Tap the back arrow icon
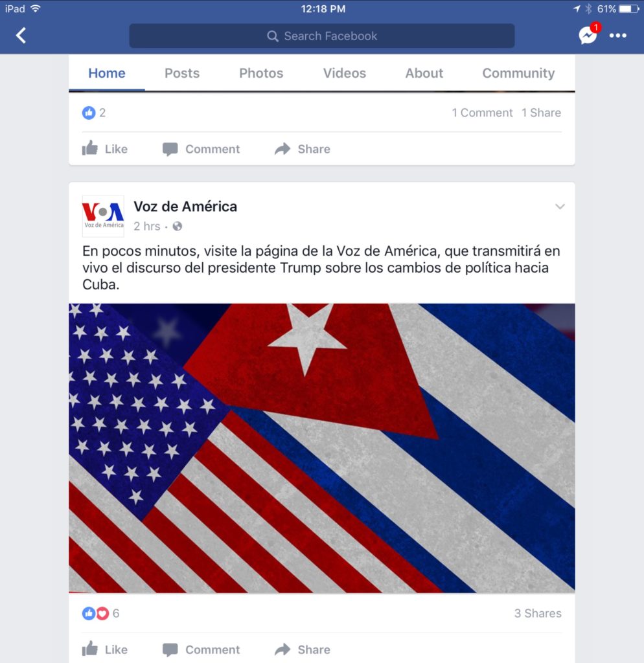This screenshot has height=663, width=644. coord(21,36)
